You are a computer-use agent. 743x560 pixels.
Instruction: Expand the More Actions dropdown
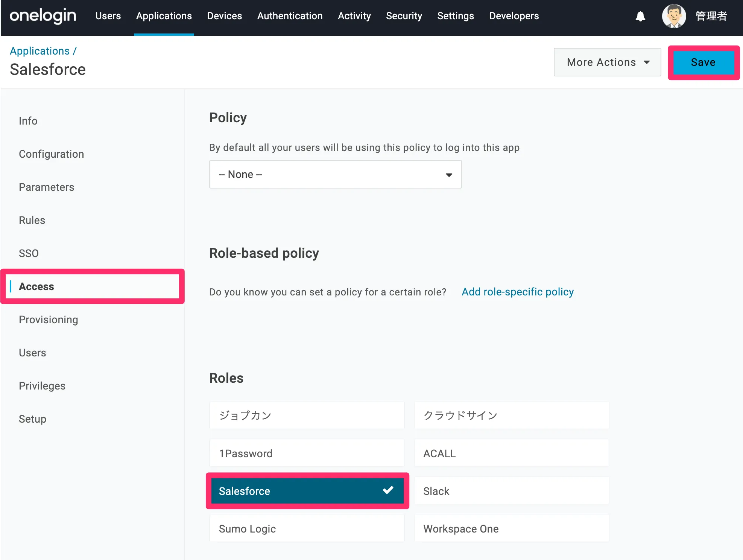coord(607,62)
